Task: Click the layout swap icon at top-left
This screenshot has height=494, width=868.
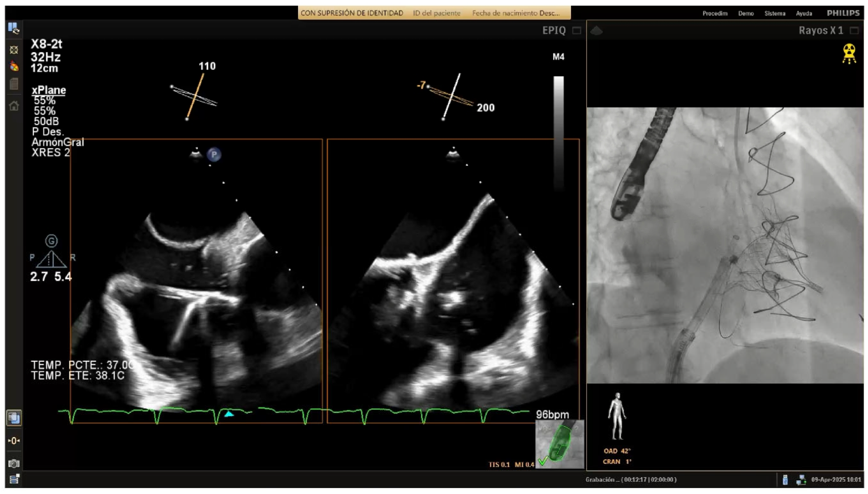Action: click(x=14, y=28)
